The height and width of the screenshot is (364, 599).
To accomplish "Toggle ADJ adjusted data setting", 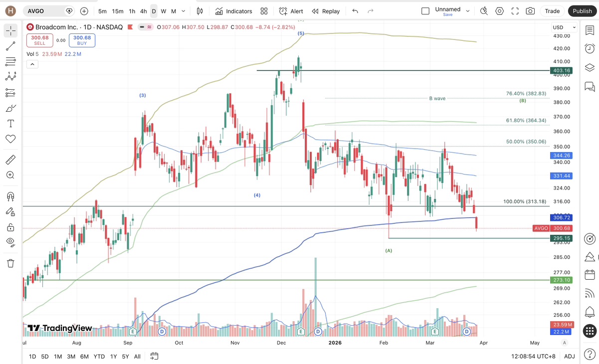I will point(569,356).
